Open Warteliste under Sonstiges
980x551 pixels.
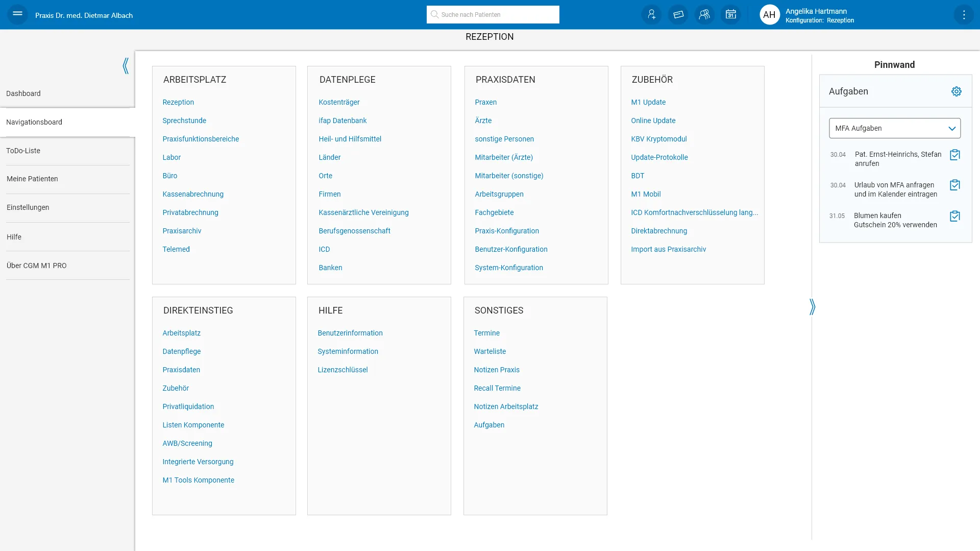click(490, 351)
